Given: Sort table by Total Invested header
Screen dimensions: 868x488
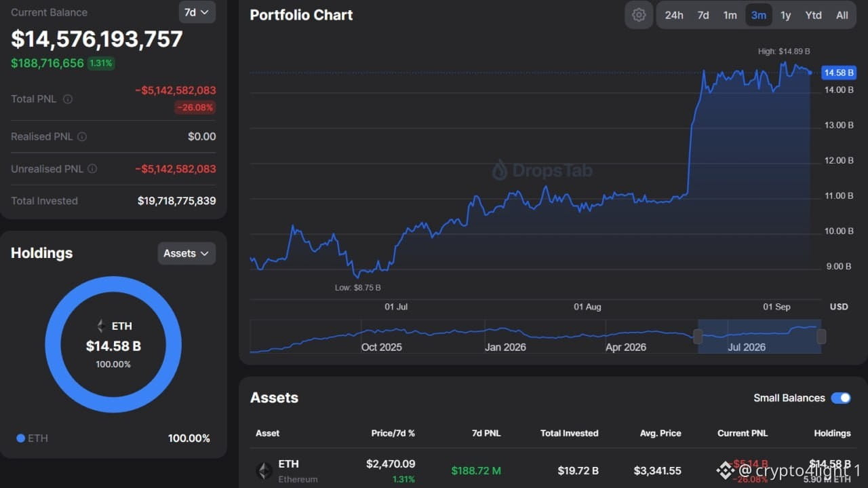Looking at the screenshot, I should [x=569, y=433].
